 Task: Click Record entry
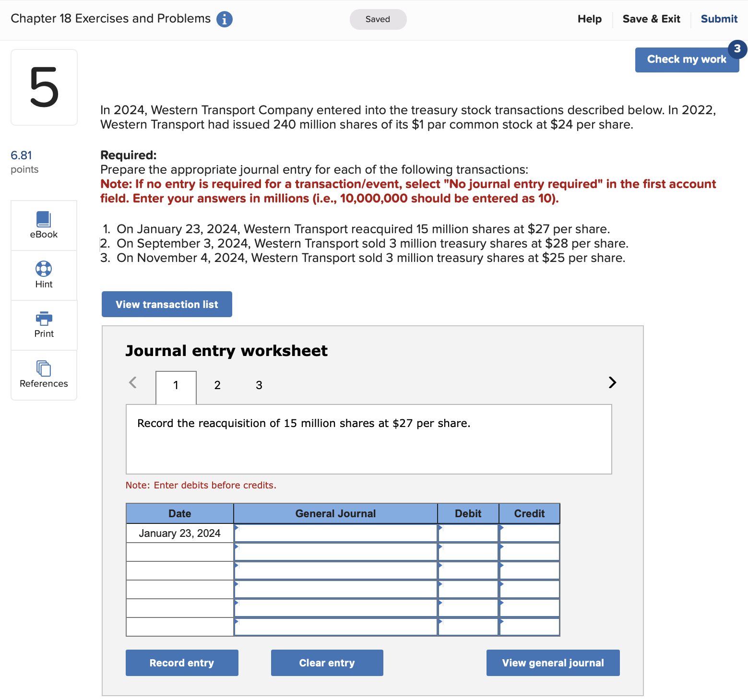point(182,663)
